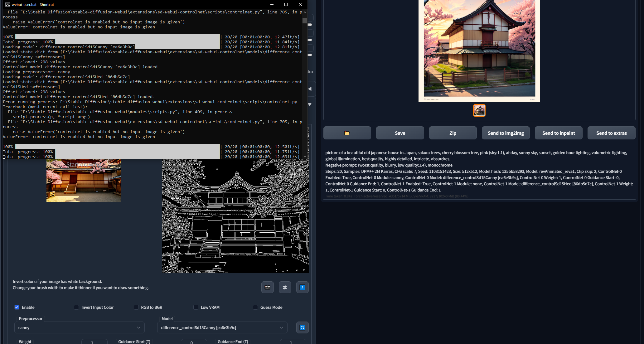Image resolution: width=644 pixels, height=344 pixels.
Task: Click the blue arrow icon next to webcam controls
Action: 302,287
